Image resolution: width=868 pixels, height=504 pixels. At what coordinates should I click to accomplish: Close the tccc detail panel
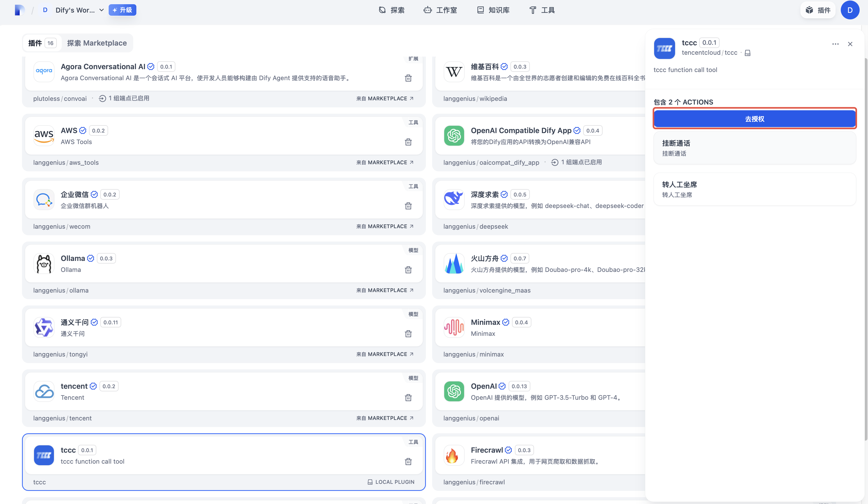pyautogui.click(x=850, y=44)
